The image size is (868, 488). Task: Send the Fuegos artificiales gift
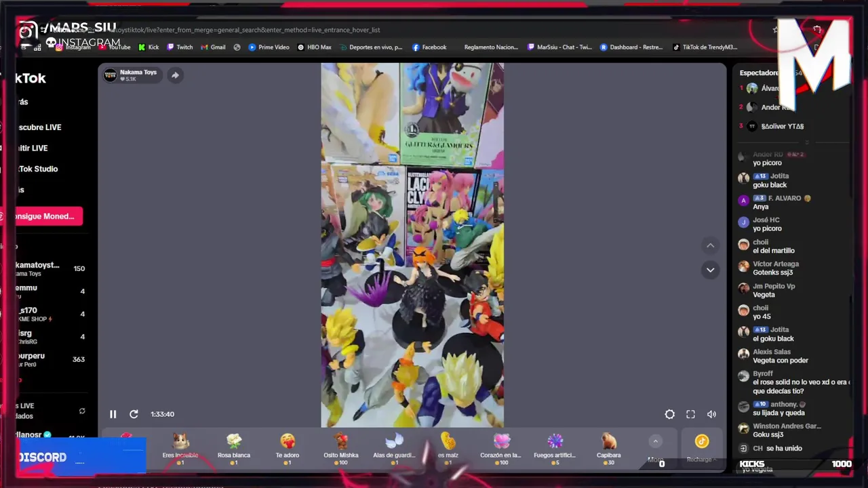[x=555, y=449]
